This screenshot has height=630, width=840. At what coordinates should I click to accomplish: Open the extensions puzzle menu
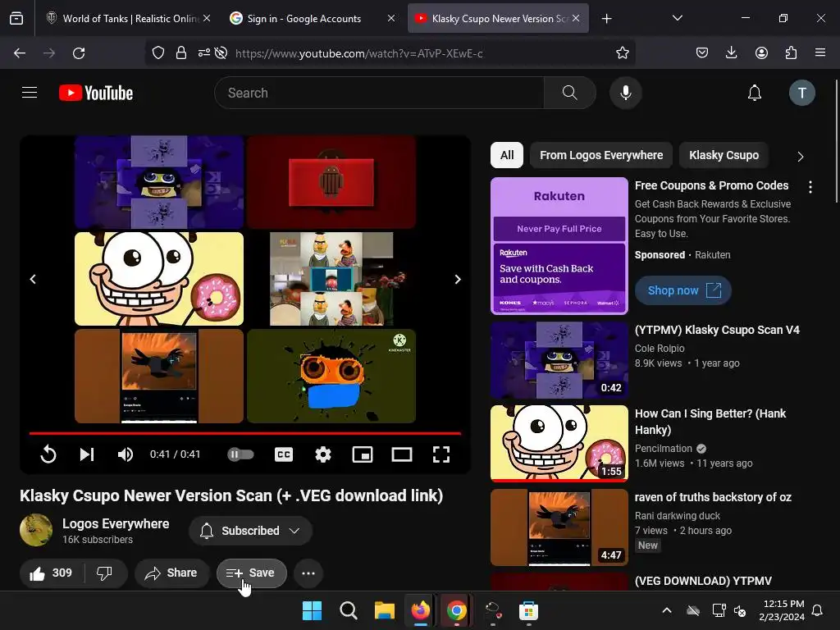(791, 52)
